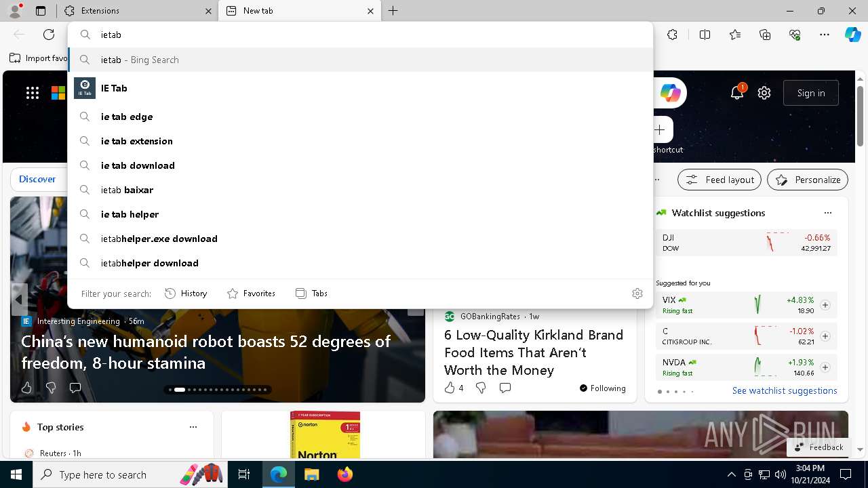Open Top stories more options
868x488 pixels.
[x=193, y=427]
